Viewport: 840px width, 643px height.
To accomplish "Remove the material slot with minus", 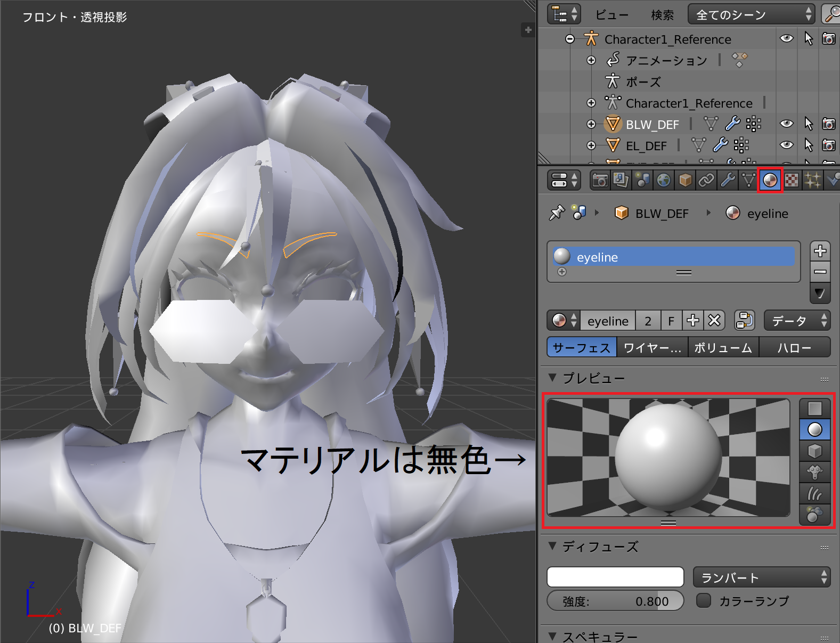I will click(820, 272).
